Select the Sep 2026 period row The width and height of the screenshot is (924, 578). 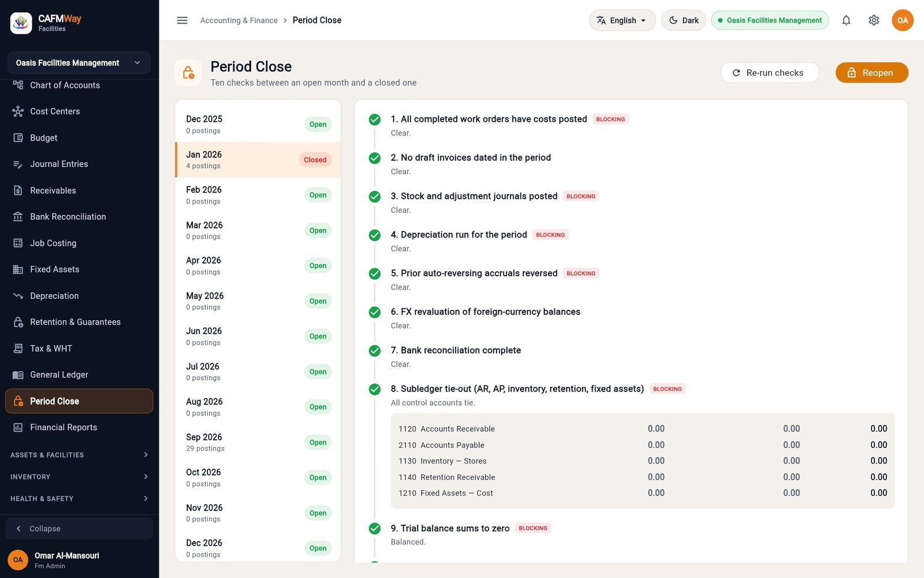click(x=258, y=442)
